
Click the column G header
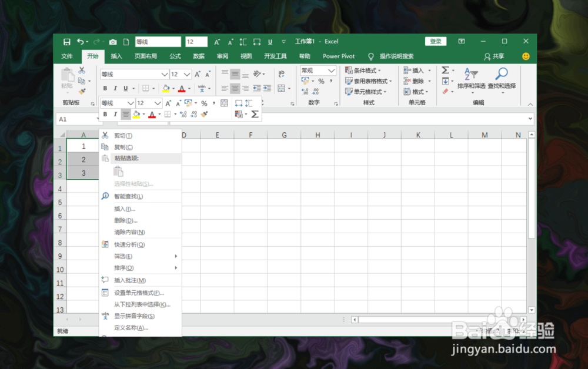284,135
